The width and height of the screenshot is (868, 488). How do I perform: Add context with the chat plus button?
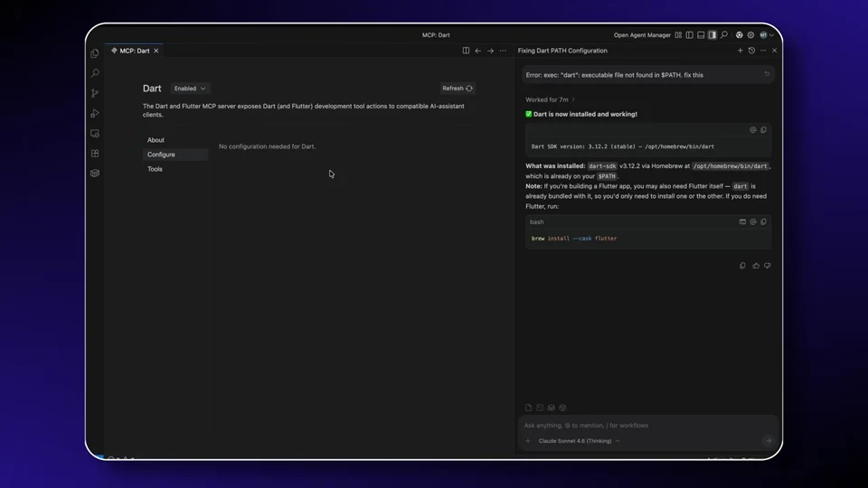tap(527, 441)
